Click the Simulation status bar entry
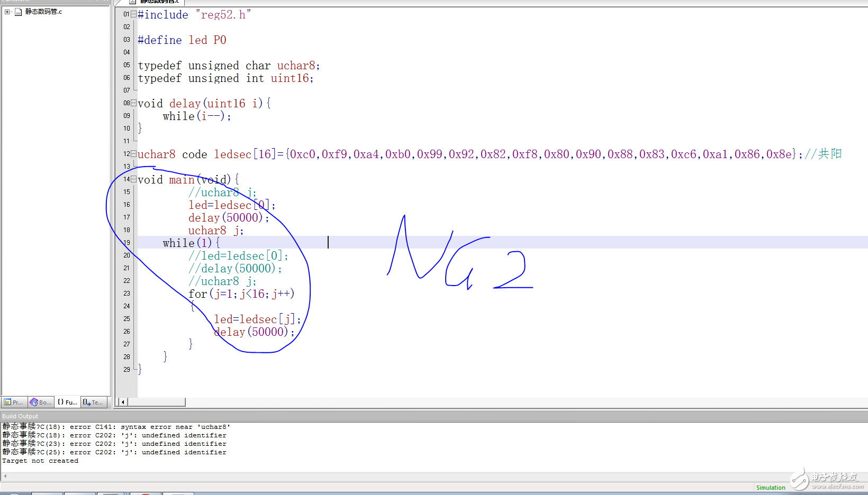This screenshot has height=495, width=868. (x=771, y=488)
